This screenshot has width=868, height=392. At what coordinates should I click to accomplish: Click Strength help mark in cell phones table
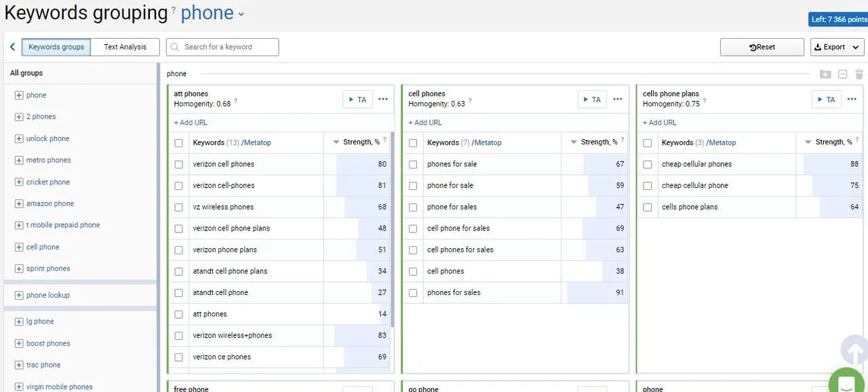(623, 140)
